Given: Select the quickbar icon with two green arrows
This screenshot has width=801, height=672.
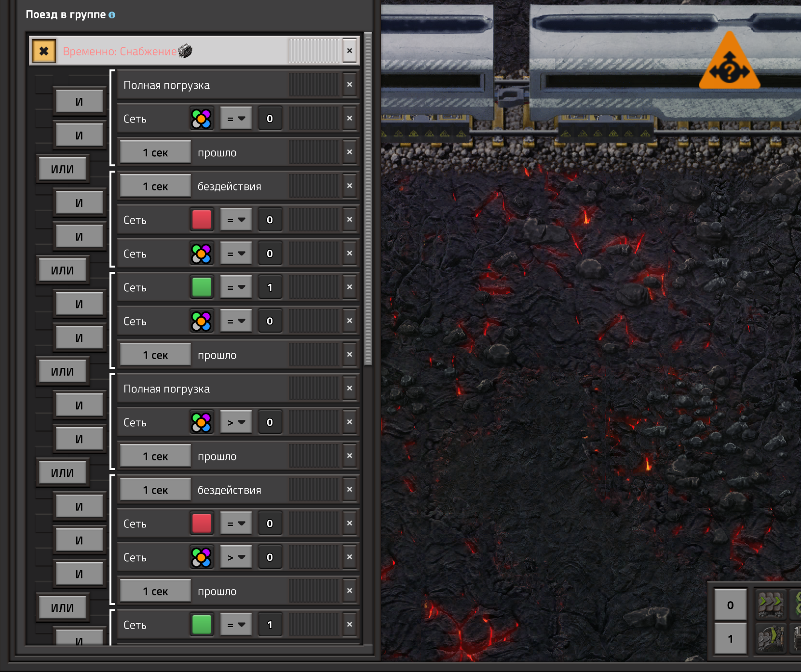Looking at the screenshot, I should point(770,604).
